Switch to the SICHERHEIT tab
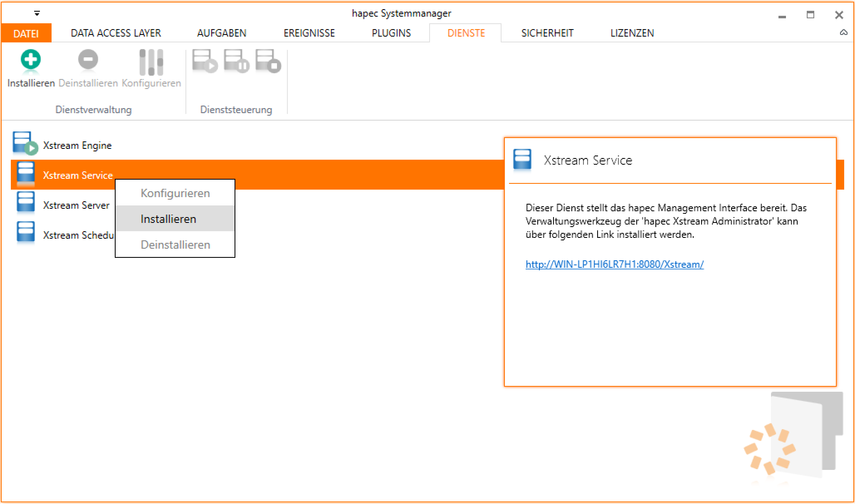 pyautogui.click(x=547, y=33)
